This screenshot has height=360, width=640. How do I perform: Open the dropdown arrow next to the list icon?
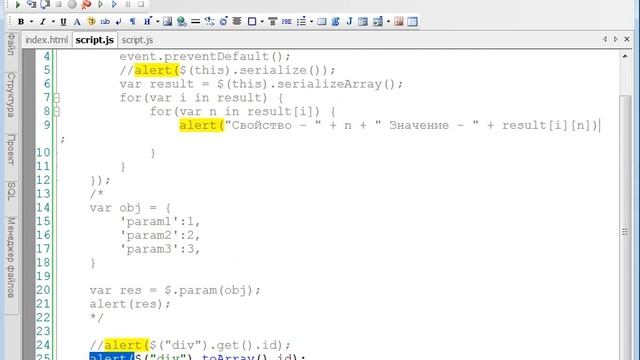point(311,22)
